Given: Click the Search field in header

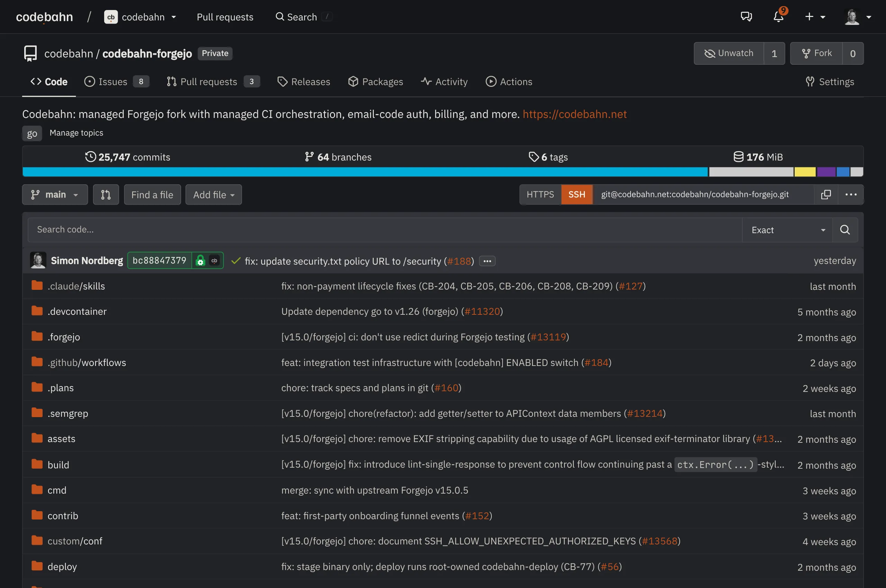Looking at the screenshot, I should [x=304, y=17].
